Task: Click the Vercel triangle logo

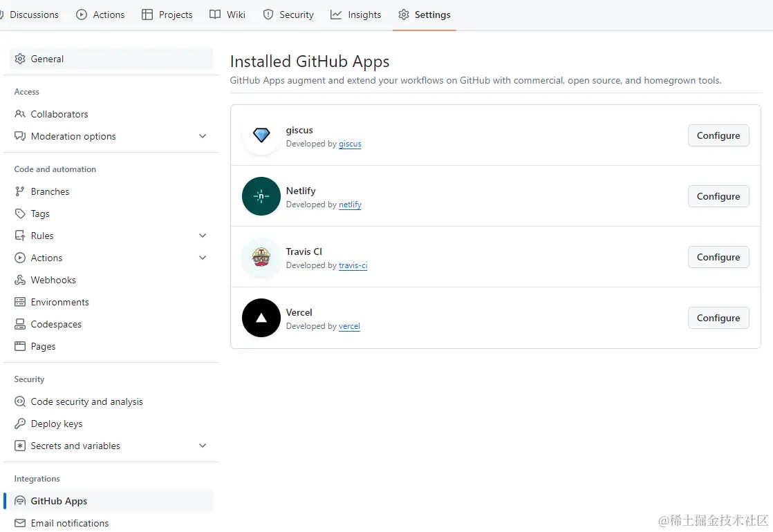Action: coord(261,318)
